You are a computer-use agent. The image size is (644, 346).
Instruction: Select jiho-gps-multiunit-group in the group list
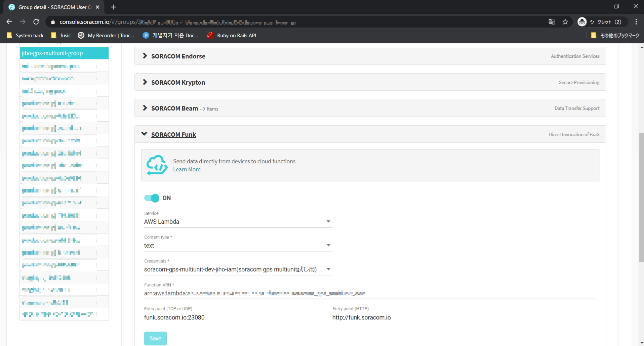point(64,53)
